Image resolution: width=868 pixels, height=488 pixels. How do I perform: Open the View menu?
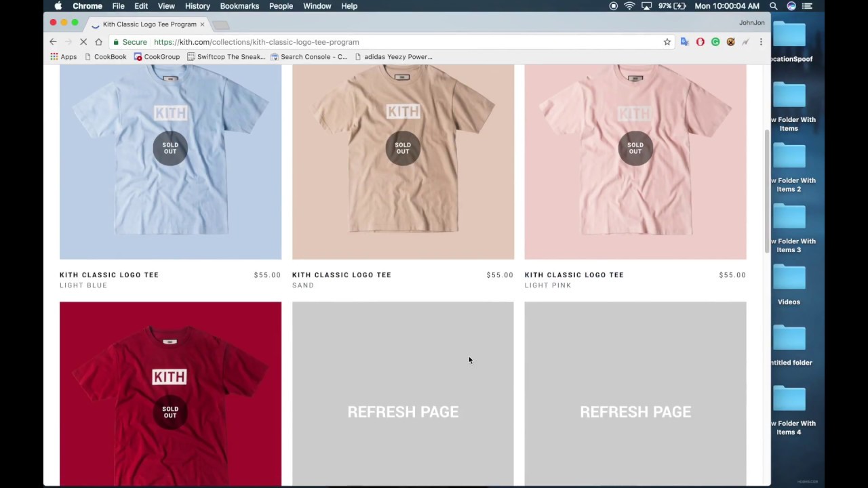click(166, 6)
